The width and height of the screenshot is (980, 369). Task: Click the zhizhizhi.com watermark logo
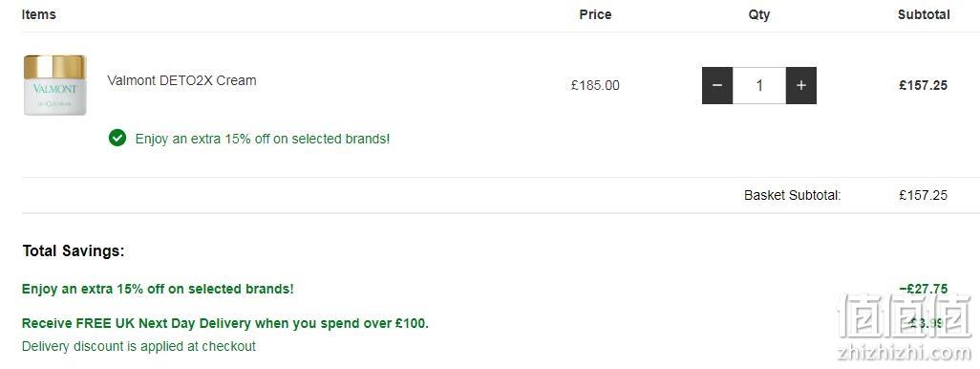point(905,327)
